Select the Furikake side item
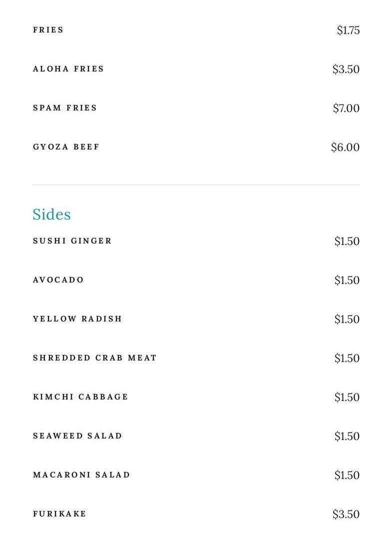Screen dimensions: 392x547 click(x=59, y=514)
